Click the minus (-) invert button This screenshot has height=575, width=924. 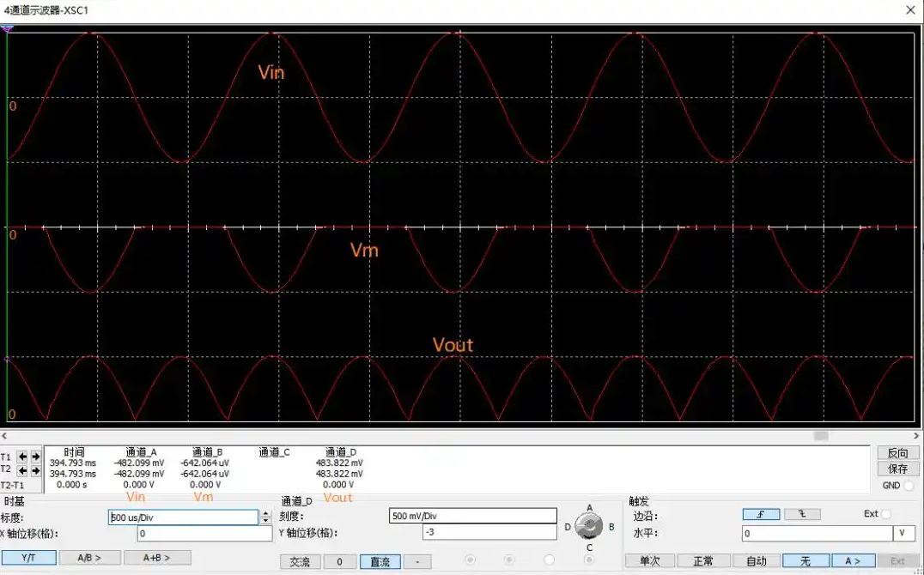[x=417, y=562]
